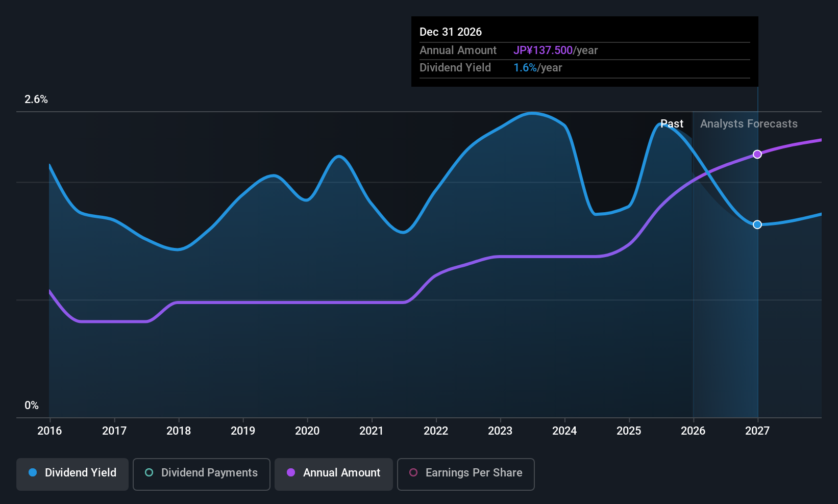
Task: Toggle the Dividend Payments series
Action: coord(202,474)
